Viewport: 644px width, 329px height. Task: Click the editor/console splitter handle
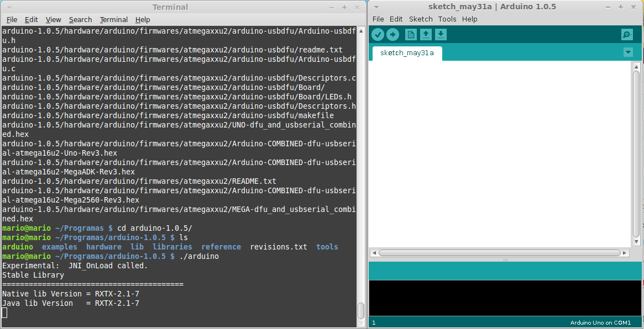(506, 259)
